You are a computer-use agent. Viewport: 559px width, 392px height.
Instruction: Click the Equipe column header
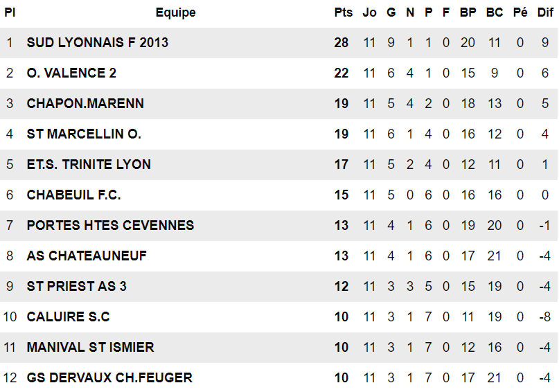point(175,12)
